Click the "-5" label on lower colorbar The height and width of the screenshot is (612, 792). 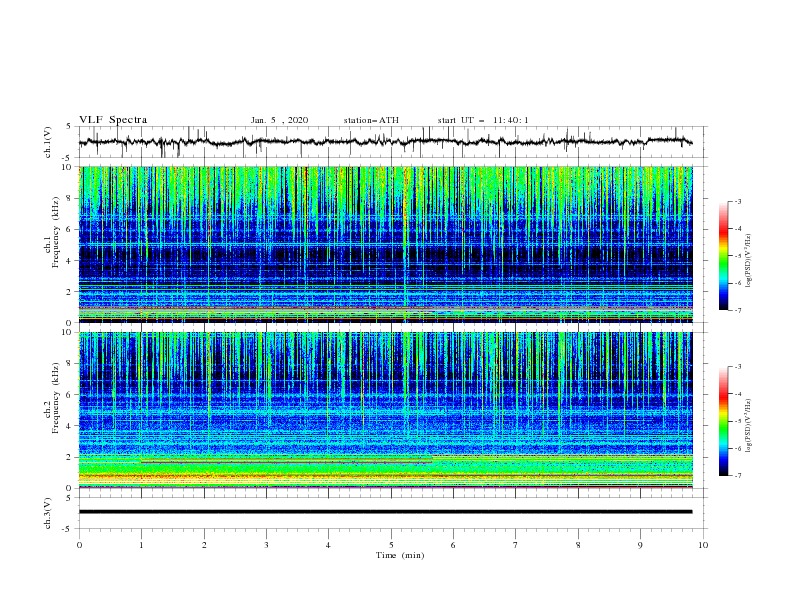coord(737,421)
